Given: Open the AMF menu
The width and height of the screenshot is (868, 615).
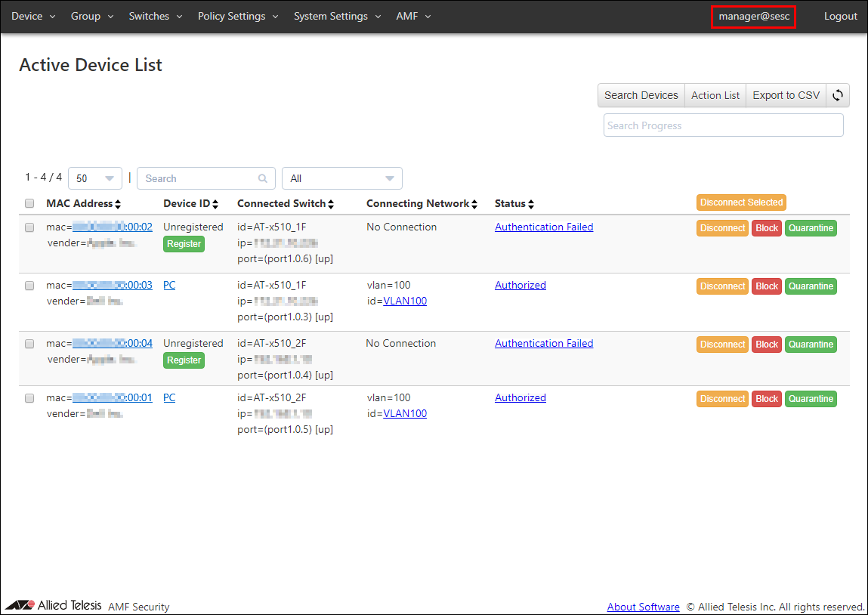Looking at the screenshot, I should [413, 16].
